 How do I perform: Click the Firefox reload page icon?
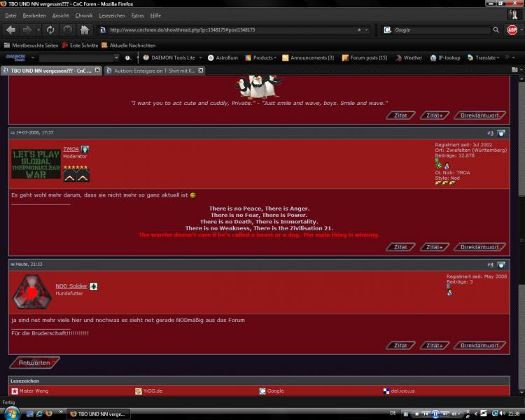[50, 29]
